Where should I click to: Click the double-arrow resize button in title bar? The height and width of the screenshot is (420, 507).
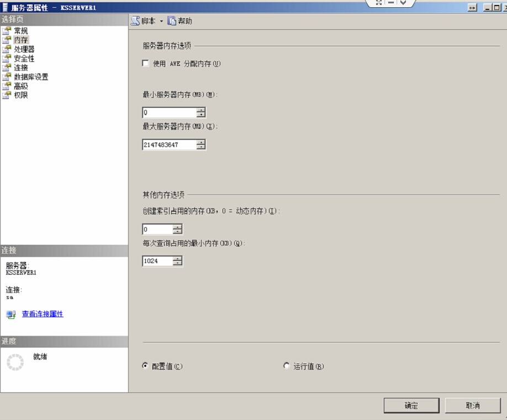pyautogui.click(x=472, y=7)
